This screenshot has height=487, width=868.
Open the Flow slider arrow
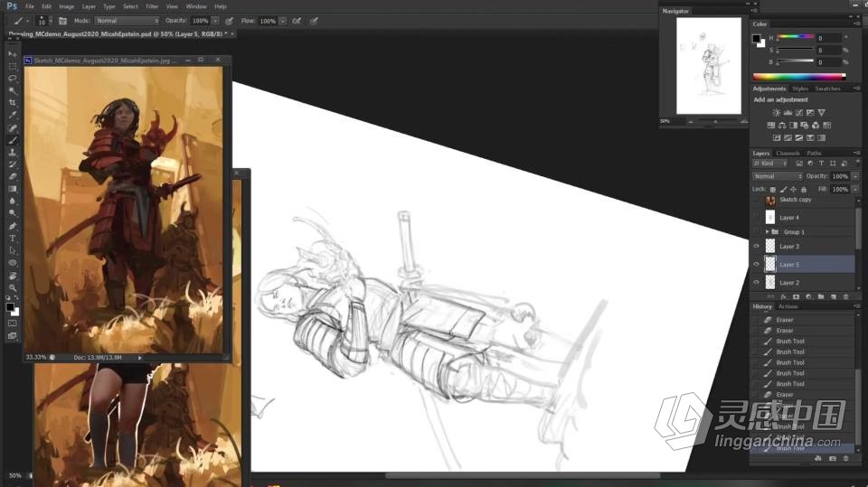click(283, 21)
